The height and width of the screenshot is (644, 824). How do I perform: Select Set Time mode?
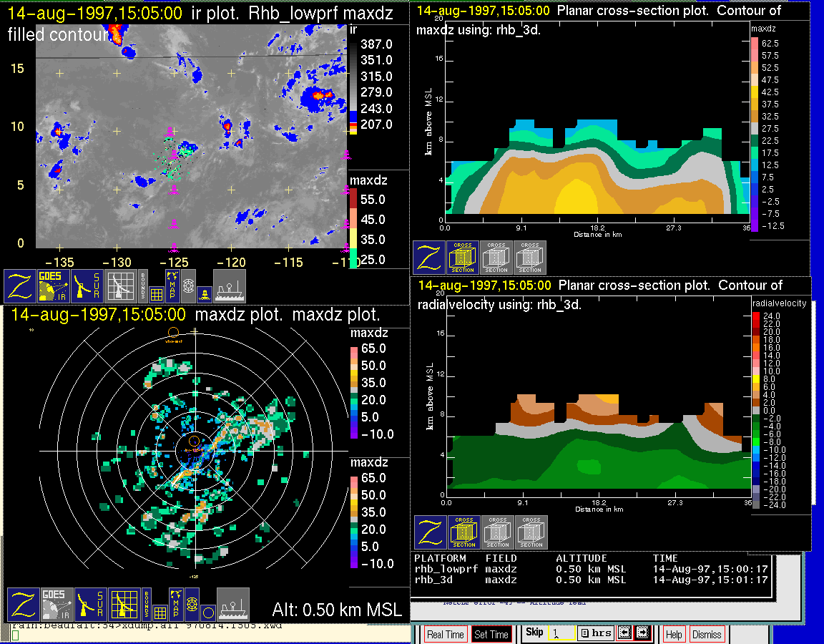point(491,634)
